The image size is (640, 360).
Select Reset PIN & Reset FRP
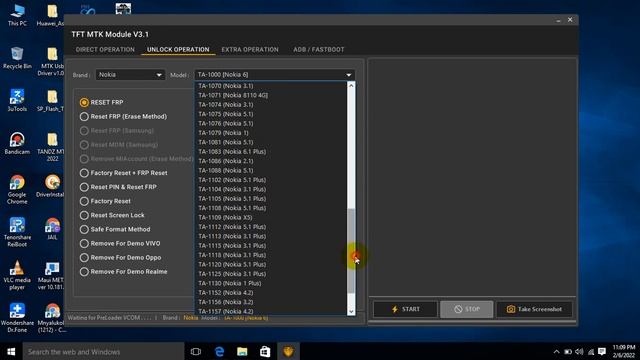point(118,187)
